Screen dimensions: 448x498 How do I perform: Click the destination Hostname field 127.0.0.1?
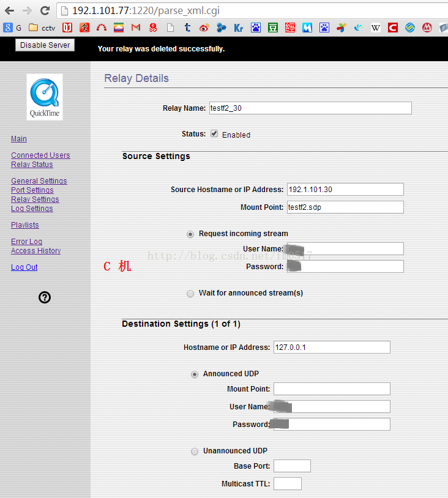(332, 347)
